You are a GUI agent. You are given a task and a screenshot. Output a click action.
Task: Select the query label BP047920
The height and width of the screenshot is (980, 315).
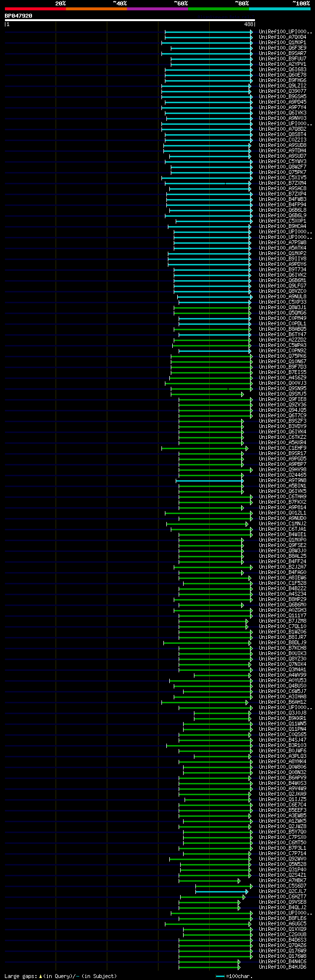point(19,16)
